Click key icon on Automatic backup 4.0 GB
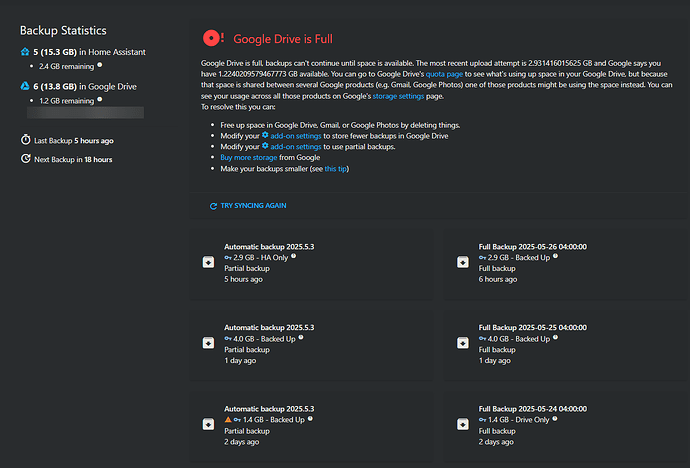This screenshot has width=690, height=468. pos(228,339)
